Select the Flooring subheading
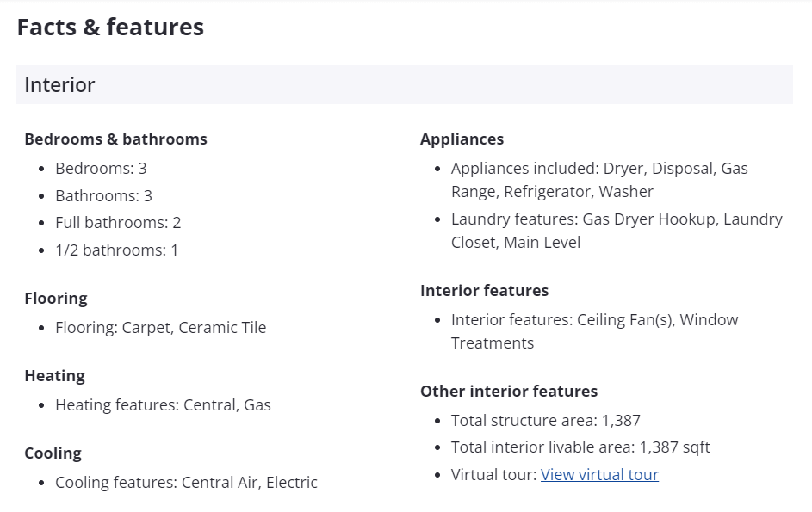Image resolution: width=812 pixels, height=512 pixels. [56, 298]
